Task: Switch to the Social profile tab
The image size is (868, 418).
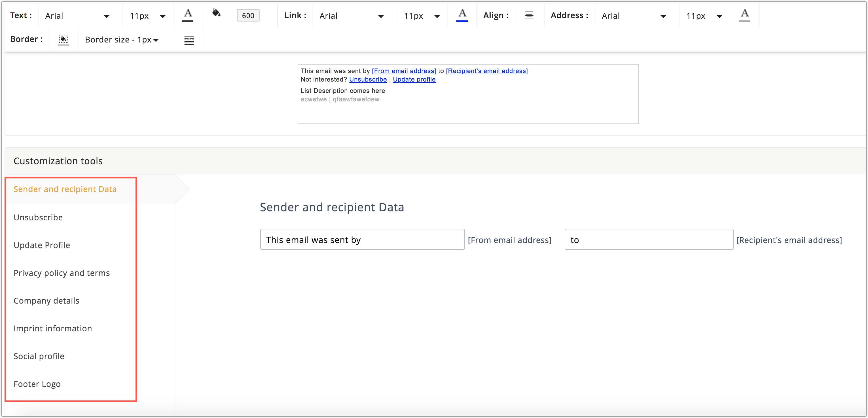Action: 39,356
